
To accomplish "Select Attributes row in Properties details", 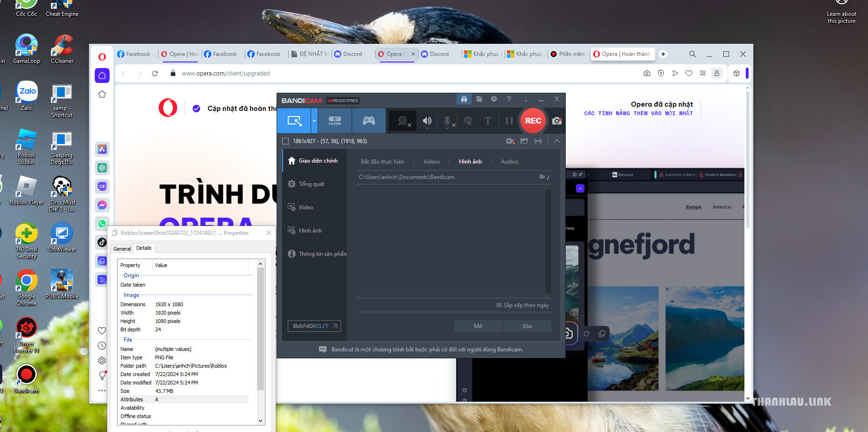I will click(x=184, y=399).
